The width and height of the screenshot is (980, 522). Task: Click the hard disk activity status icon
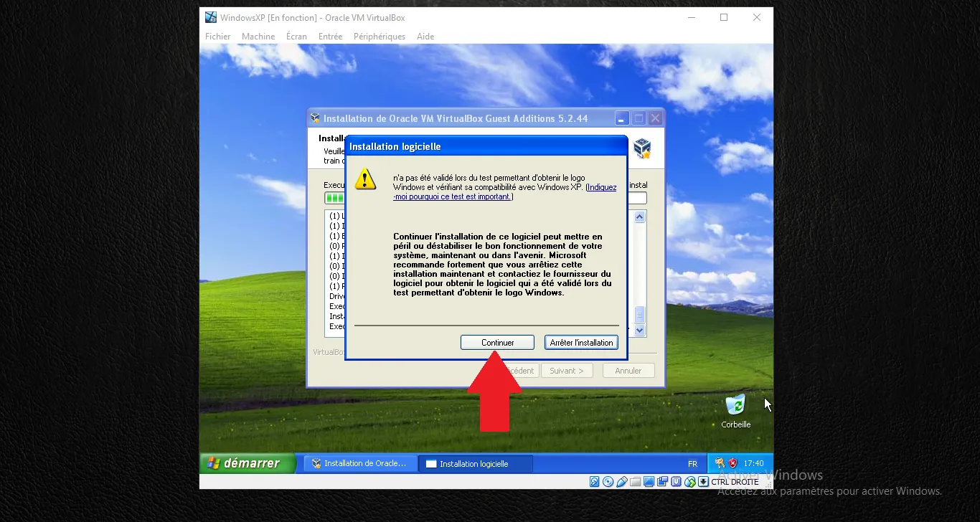point(594,482)
